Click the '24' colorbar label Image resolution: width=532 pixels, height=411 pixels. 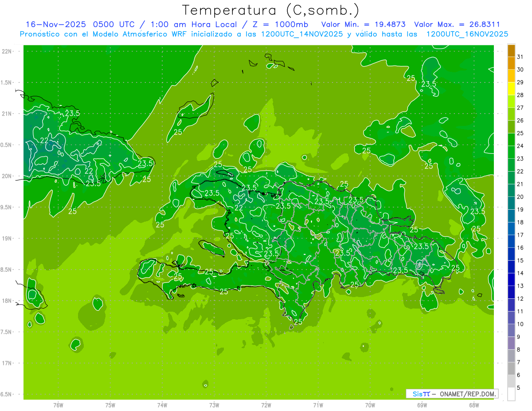[x=520, y=146]
